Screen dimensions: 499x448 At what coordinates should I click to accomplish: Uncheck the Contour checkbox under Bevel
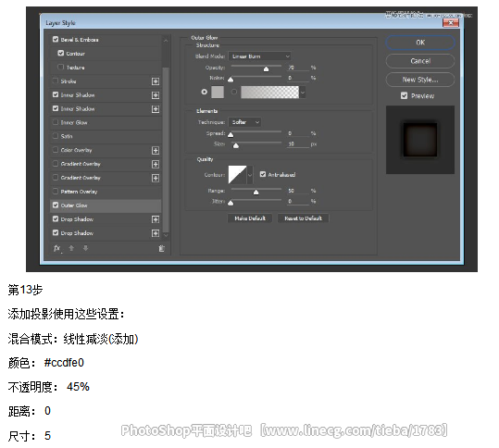61,53
